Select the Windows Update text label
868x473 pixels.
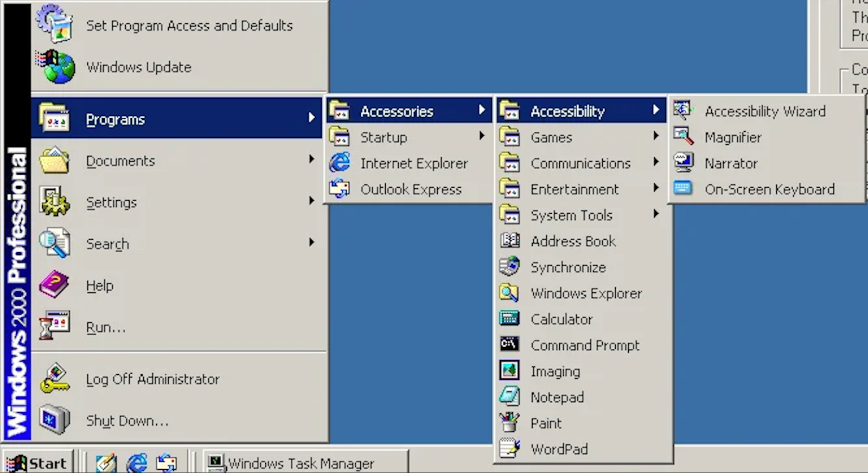139,67
